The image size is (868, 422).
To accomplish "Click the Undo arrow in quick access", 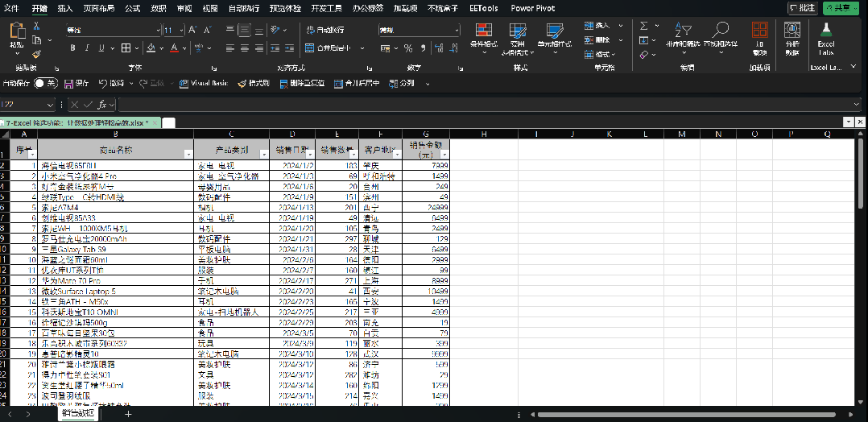I will pyautogui.click(x=103, y=84).
